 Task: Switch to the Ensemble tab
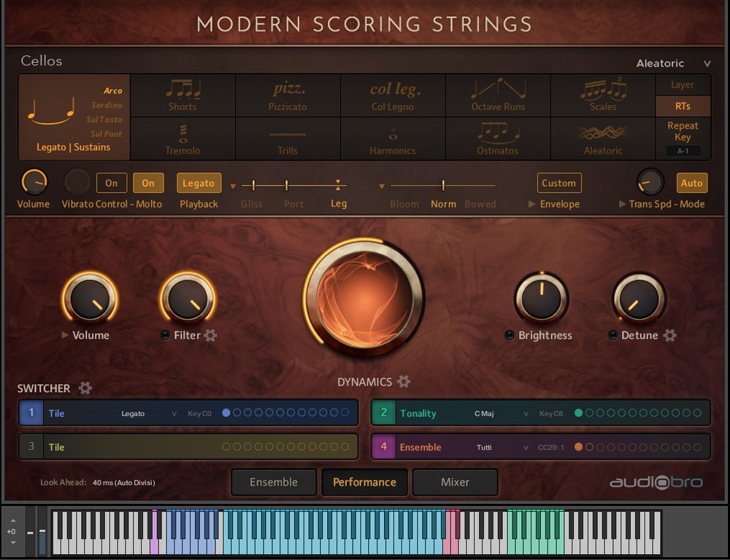pyautogui.click(x=274, y=482)
